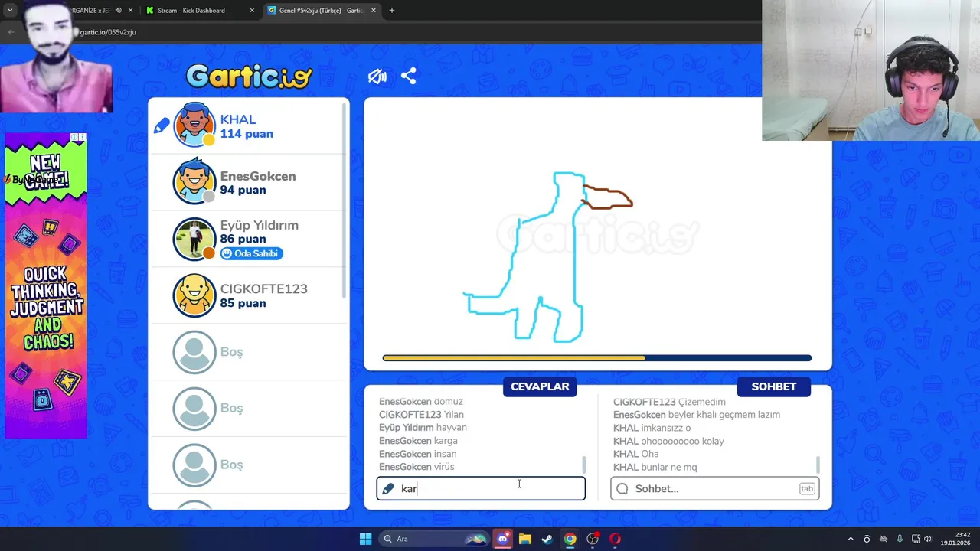This screenshot has width=980, height=551.
Task: Click 'EnesGokcen virüs' answer entry
Action: pyautogui.click(x=416, y=467)
